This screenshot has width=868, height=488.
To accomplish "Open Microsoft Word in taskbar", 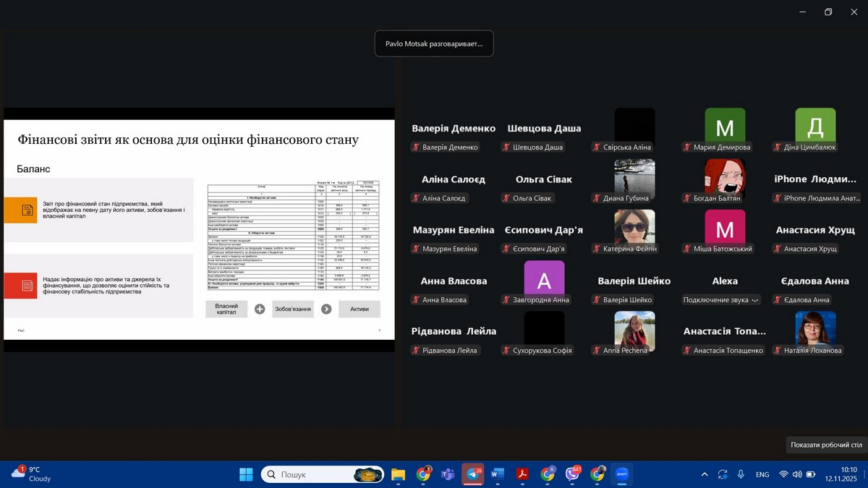I will [497, 474].
